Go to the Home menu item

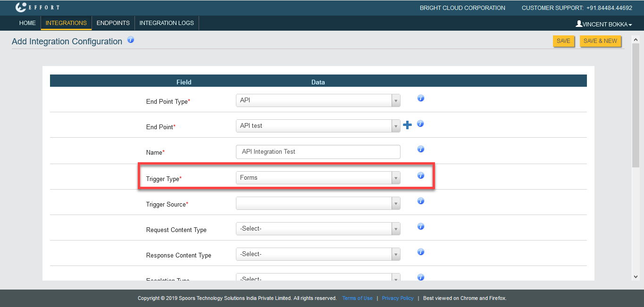[27, 23]
